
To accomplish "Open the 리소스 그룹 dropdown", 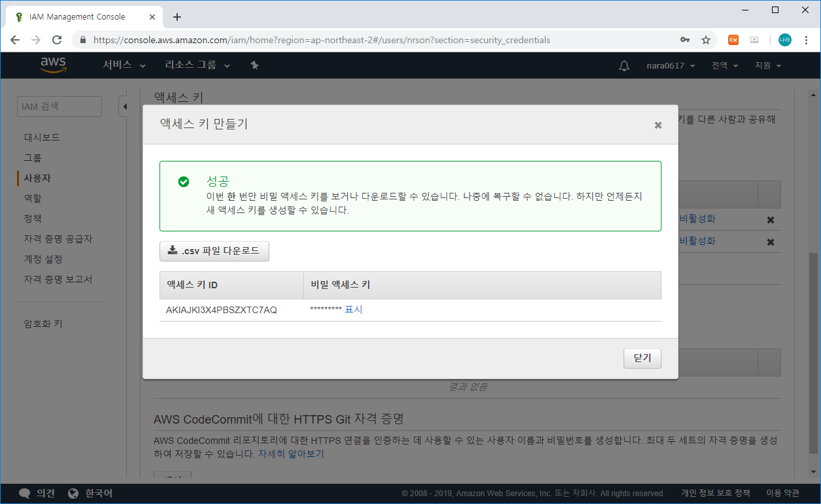I will [x=197, y=65].
